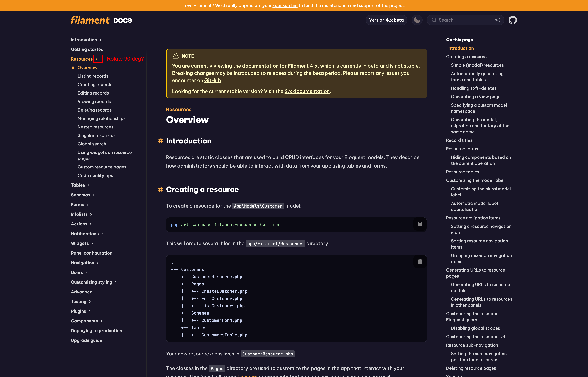Collapse the Resources sidebar section chevron

[x=96, y=59]
